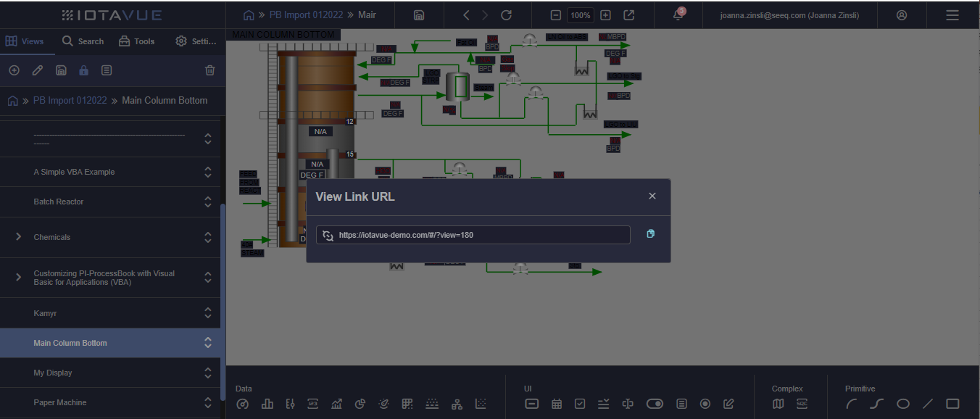
Task: Open the Tools tab
Action: pos(136,41)
